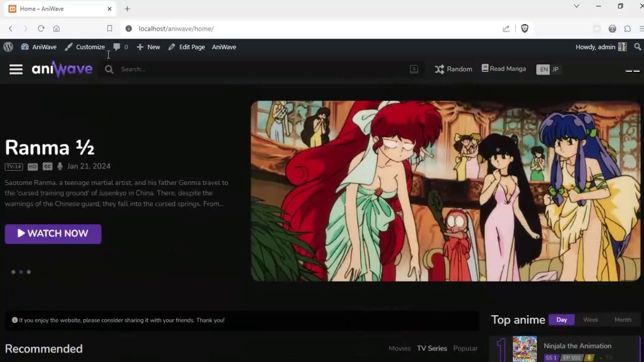The width and height of the screenshot is (644, 362).
Task: Go to the second slider dot
Action: [21, 272]
